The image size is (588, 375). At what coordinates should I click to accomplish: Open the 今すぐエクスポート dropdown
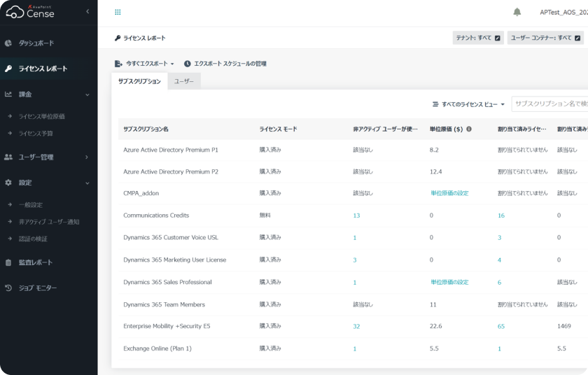tap(172, 64)
